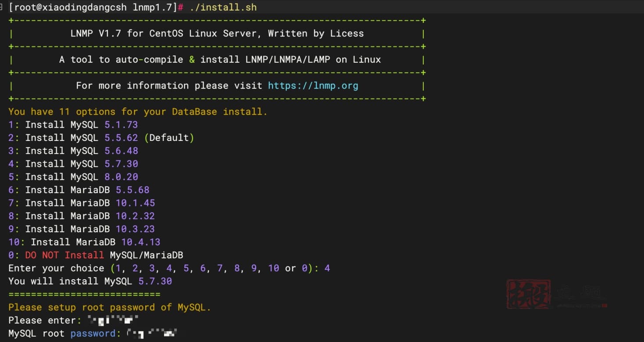Select the line '1: Install MySQL 5.1.73'
The height and width of the screenshot is (342, 644).
(73, 125)
